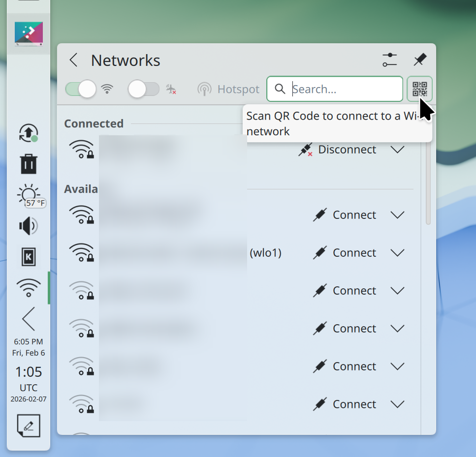Expand details for the wlo1 network

pos(397,253)
